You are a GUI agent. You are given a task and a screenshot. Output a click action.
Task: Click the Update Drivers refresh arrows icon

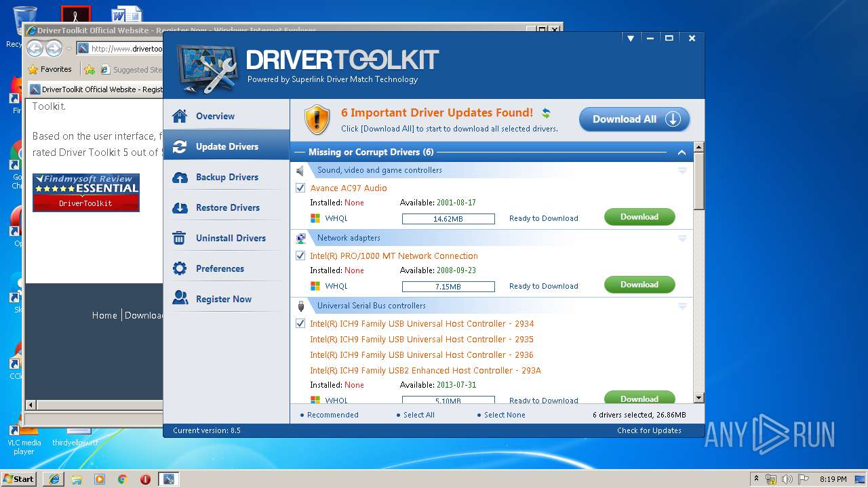(x=180, y=146)
